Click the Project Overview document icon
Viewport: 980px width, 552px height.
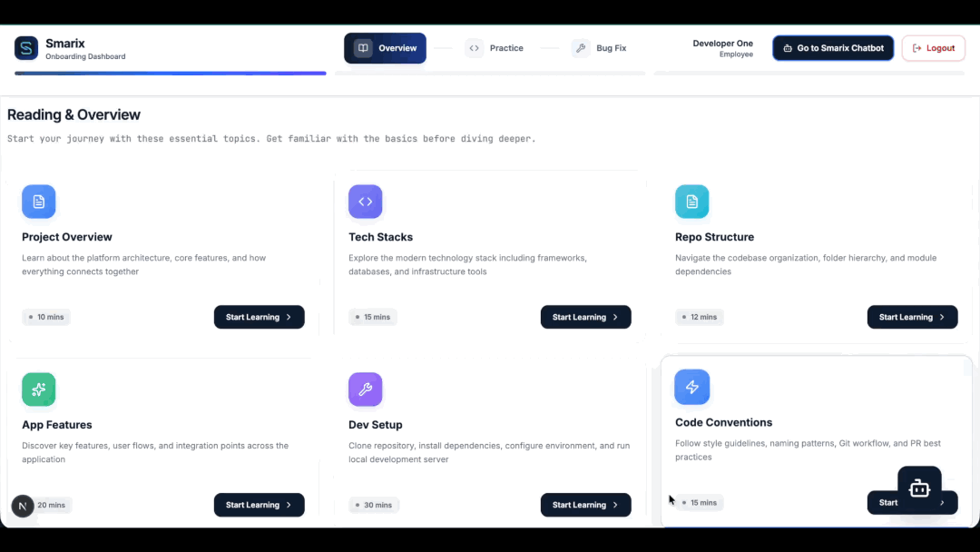tap(39, 202)
